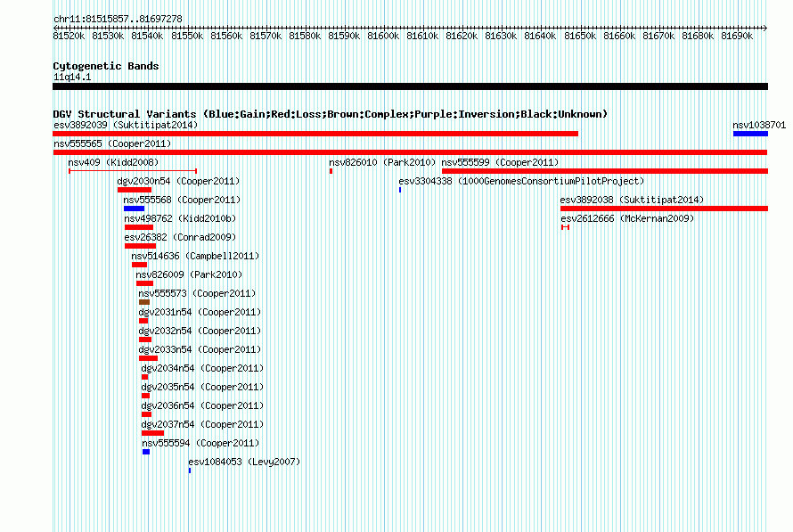Select the red bar of esv3892039
This screenshot has width=793, height=532.
click(x=315, y=134)
